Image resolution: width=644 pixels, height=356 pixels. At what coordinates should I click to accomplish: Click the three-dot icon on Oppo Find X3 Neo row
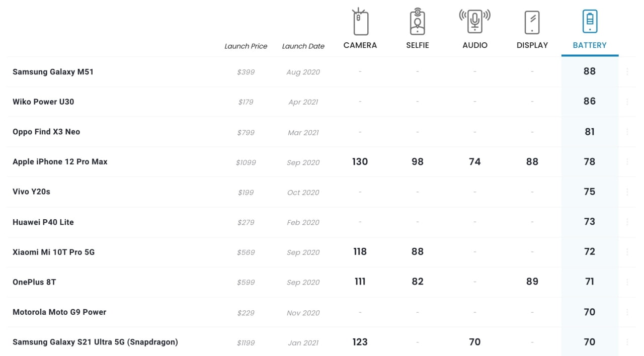tap(627, 132)
